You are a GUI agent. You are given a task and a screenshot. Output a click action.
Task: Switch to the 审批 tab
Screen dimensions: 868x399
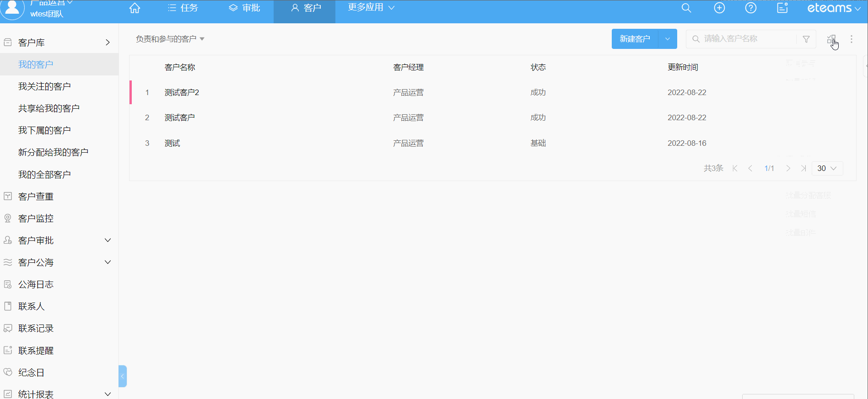pyautogui.click(x=245, y=8)
